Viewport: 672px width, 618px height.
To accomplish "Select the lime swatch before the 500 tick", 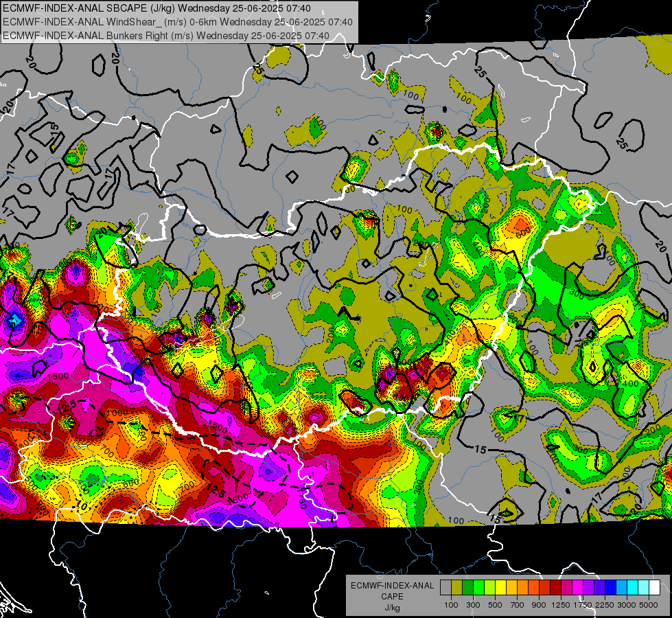I will pyautogui.click(x=490, y=587).
